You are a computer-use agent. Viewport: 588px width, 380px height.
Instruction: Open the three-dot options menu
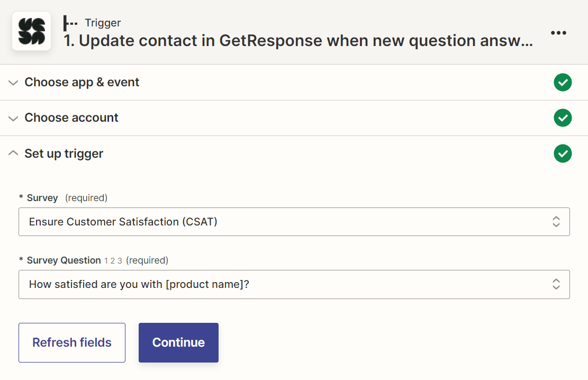pos(559,33)
